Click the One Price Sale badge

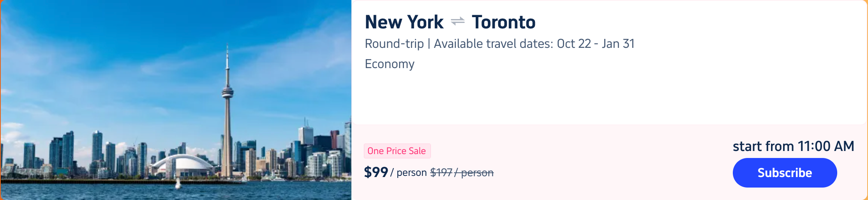[397, 151]
